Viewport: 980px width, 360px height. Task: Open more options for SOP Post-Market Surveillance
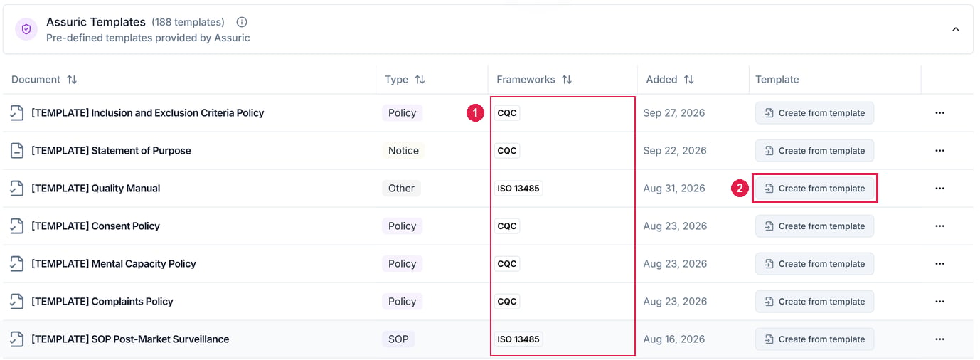(x=939, y=339)
